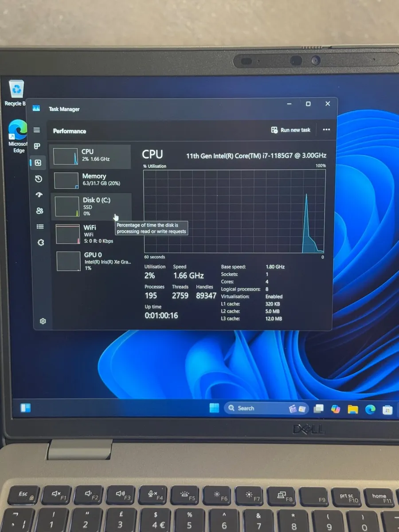Select the Memory performance item
This screenshot has height=532, width=399.
(92, 180)
